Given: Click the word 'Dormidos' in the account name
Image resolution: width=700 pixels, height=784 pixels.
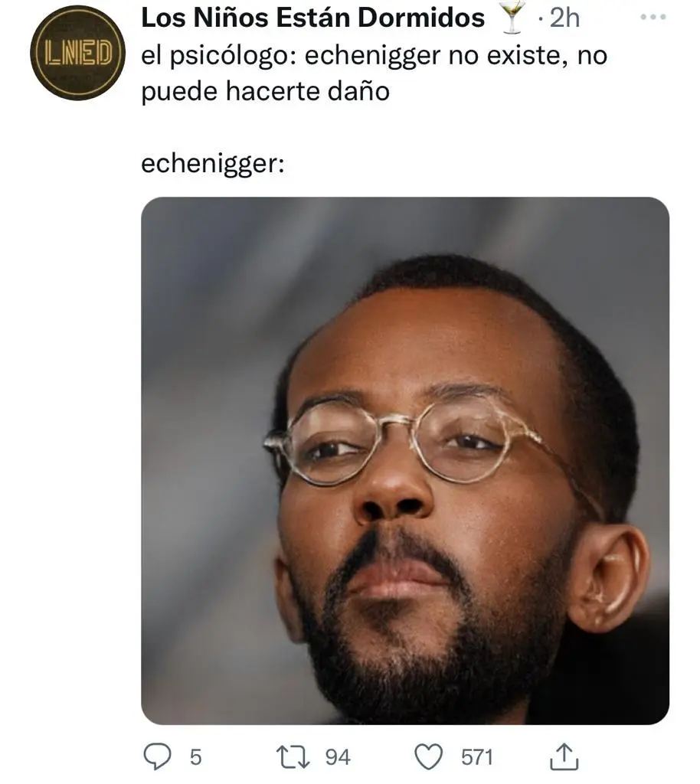Looking at the screenshot, I should pos(421,18).
